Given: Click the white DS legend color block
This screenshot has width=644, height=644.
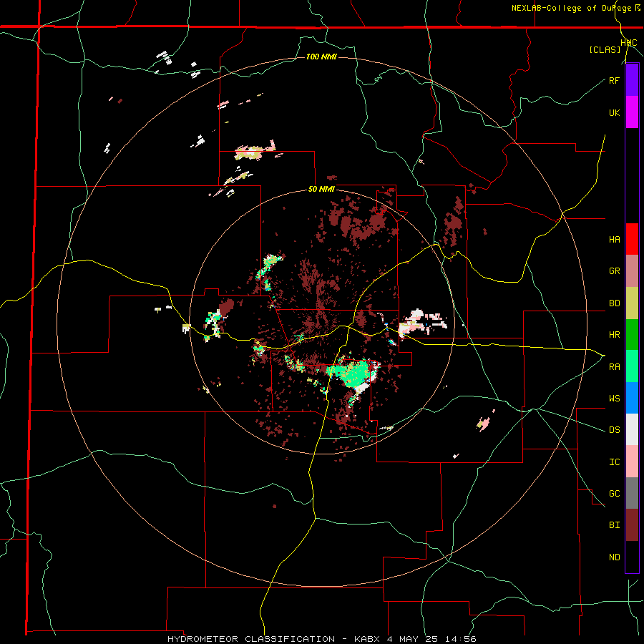Looking at the screenshot, I should (632, 429).
